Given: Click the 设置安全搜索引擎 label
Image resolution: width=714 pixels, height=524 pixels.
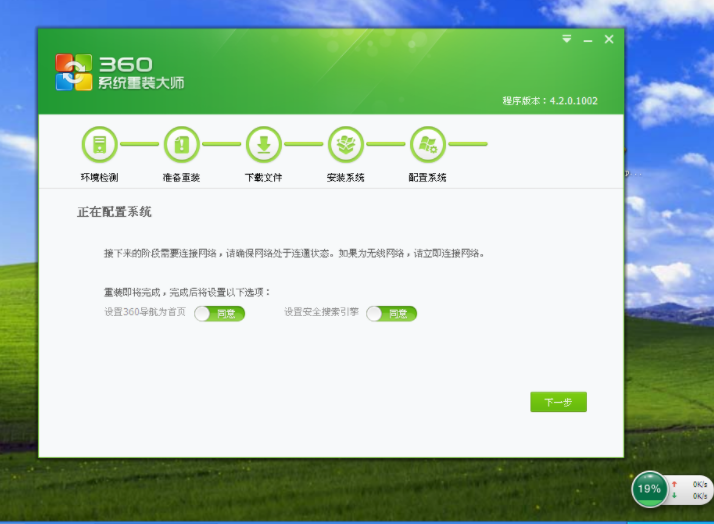Looking at the screenshot, I should coord(321,312).
